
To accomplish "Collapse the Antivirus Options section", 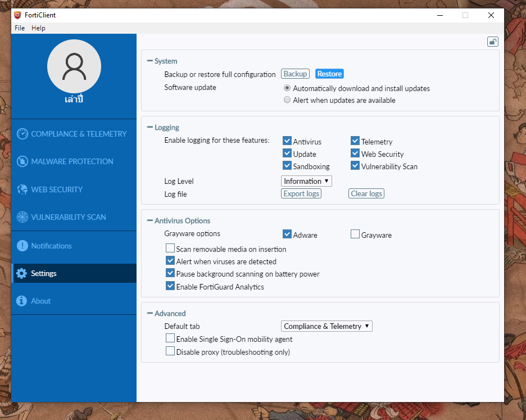I will pyautogui.click(x=150, y=221).
